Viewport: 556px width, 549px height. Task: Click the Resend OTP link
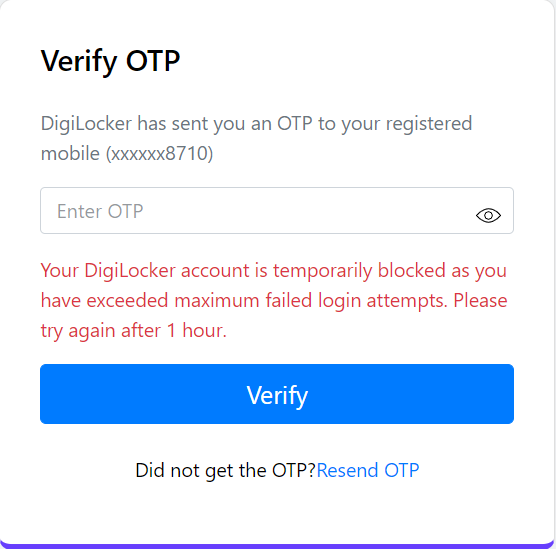368,470
